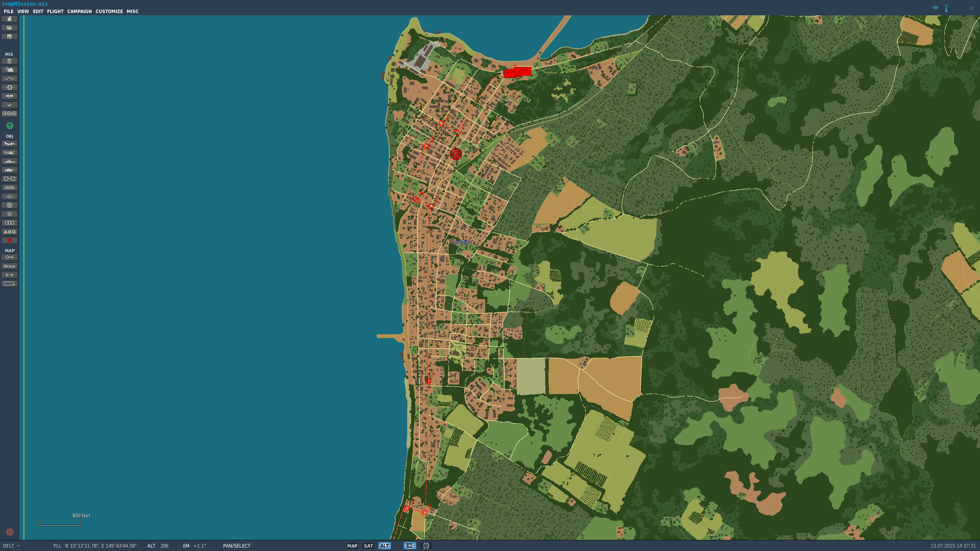This screenshot has height=551, width=980.
Task: Open a mission file via folder icon
Action: click(x=10, y=28)
